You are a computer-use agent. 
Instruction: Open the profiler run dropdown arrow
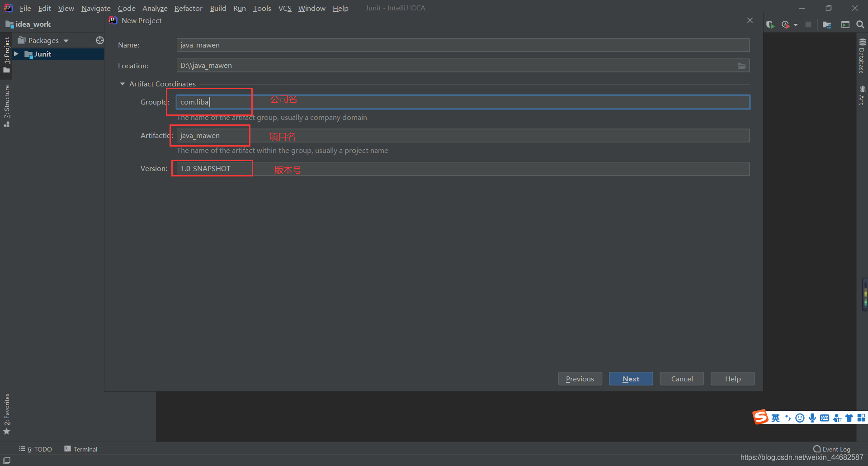796,25
